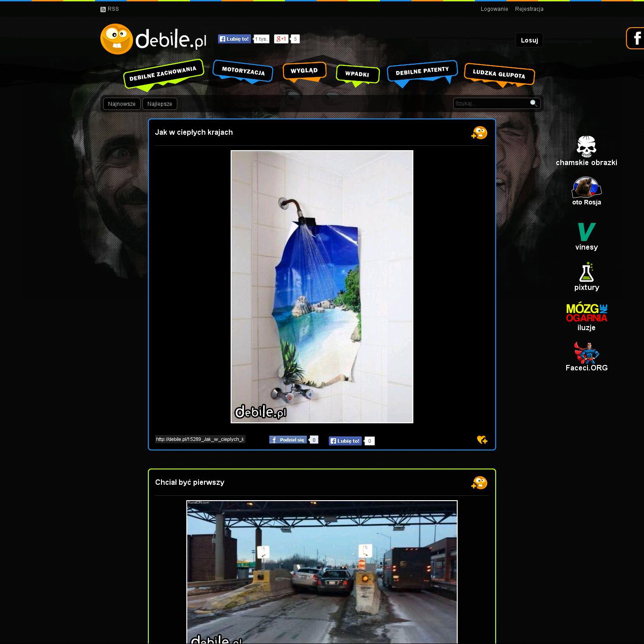This screenshot has width=644, height=644.
Task: Switch to Najlepsze tab
Action: tap(160, 104)
